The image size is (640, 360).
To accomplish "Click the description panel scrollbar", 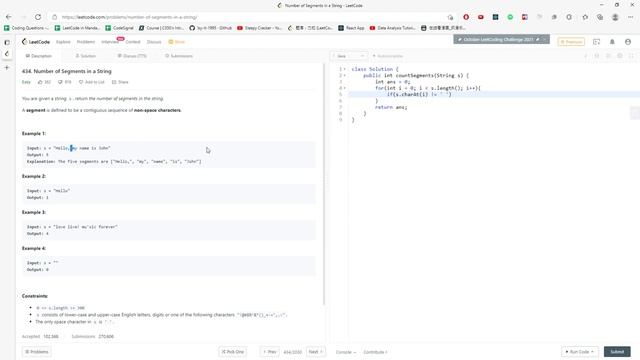I will [x=324, y=184].
